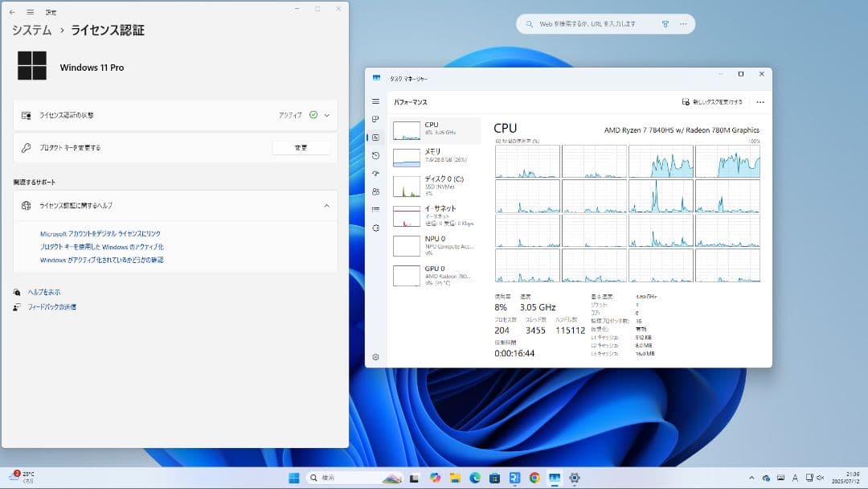Open File Explorer from the taskbar
The width and height of the screenshot is (868, 489).
(455, 478)
